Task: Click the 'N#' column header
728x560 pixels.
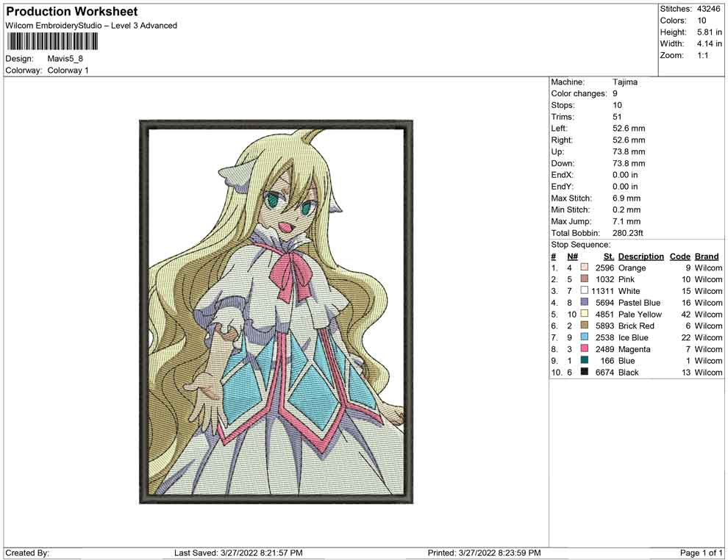Action: [x=572, y=256]
